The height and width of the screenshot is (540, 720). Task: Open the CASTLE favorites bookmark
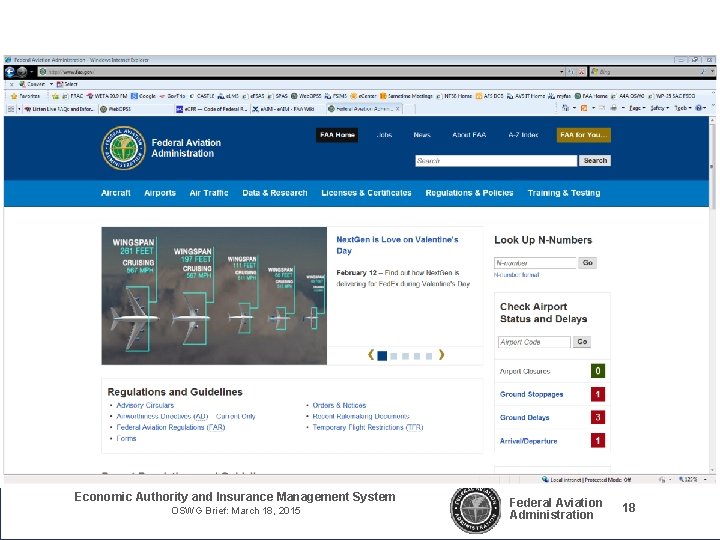pos(201,96)
